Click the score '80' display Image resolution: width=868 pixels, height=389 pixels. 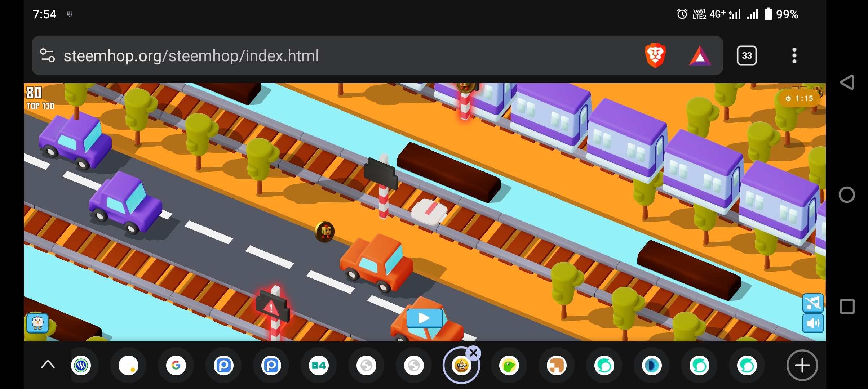pos(34,93)
